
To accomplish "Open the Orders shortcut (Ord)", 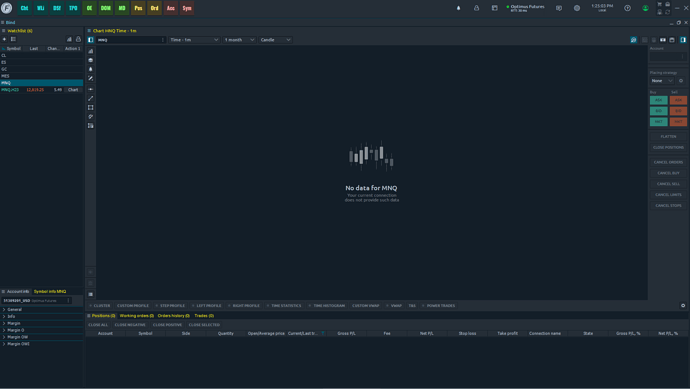I will [154, 8].
